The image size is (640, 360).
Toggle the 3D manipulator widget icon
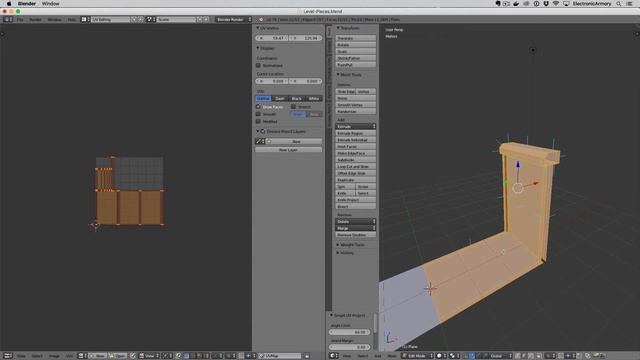(465, 356)
